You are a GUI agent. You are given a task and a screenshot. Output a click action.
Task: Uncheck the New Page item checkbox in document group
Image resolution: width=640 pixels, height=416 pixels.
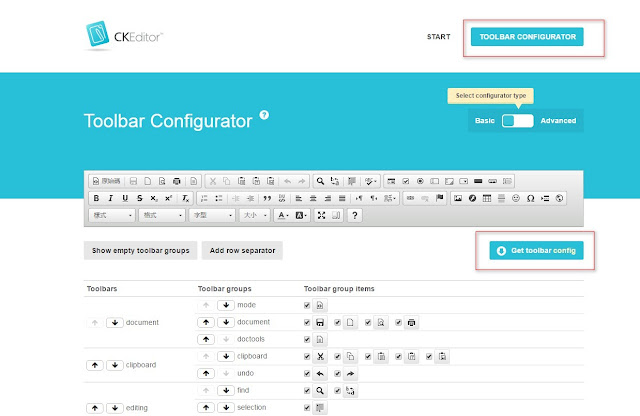(x=337, y=323)
